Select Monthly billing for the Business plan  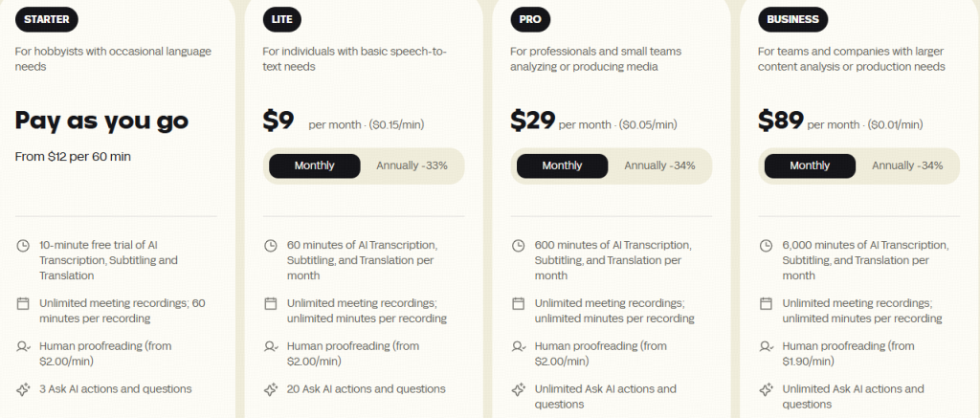click(810, 165)
